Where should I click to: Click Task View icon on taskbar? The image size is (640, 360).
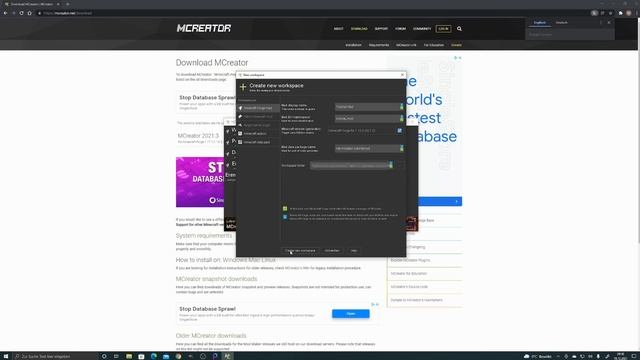116,356
